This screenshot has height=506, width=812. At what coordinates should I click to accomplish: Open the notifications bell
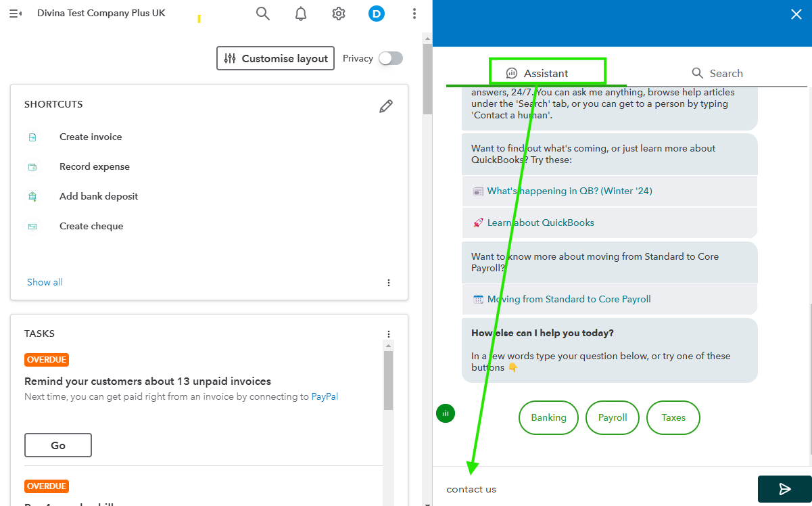pyautogui.click(x=301, y=14)
